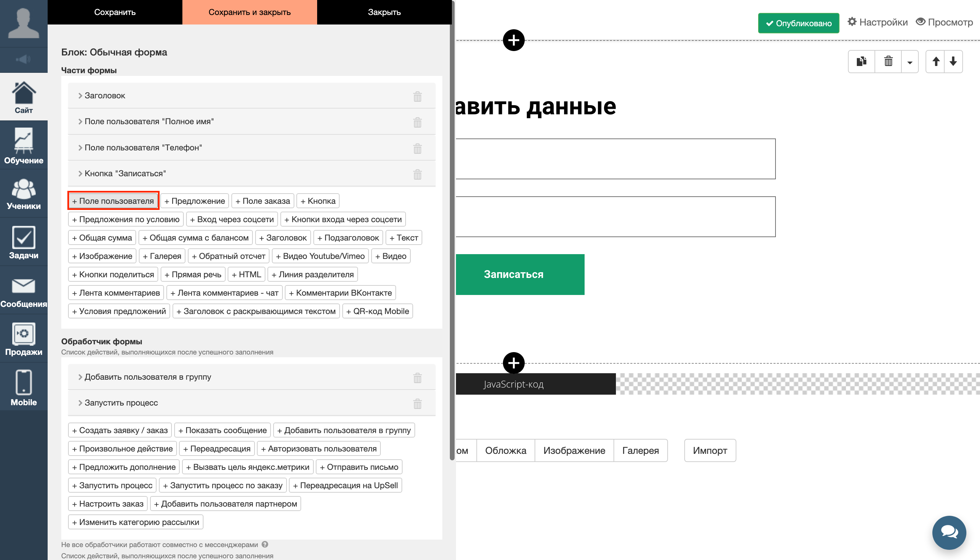Add + Изменить категорию рассылки handler

click(135, 522)
